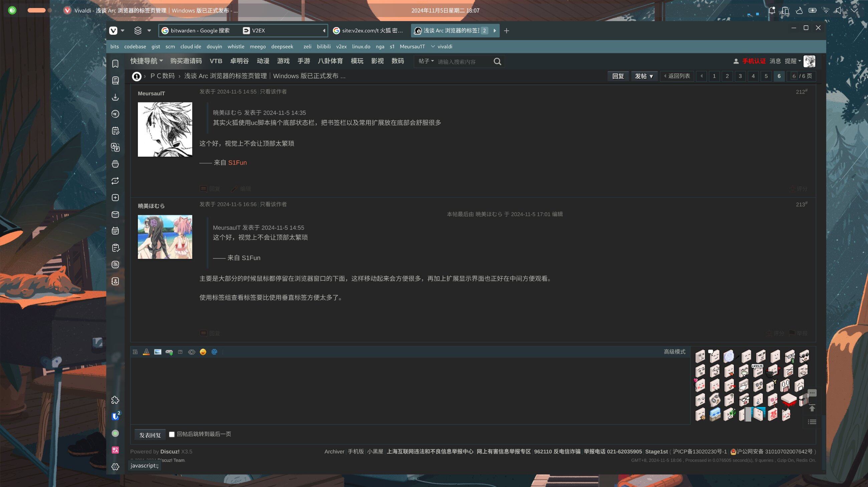This screenshot has width=868, height=487.
Task: Go to page 3 of the thread
Action: [740, 76]
